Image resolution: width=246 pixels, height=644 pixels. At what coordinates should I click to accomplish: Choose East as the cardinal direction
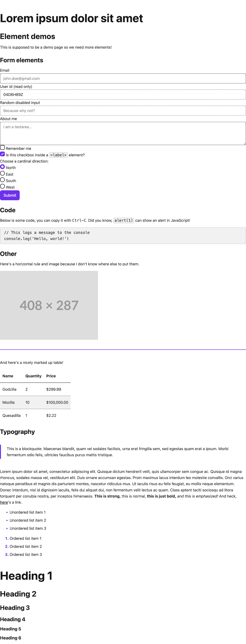(x=2, y=173)
